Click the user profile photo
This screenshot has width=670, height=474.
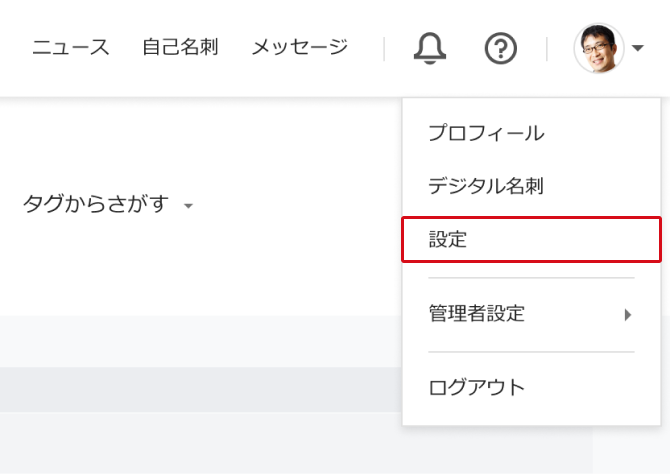click(598, 48)
